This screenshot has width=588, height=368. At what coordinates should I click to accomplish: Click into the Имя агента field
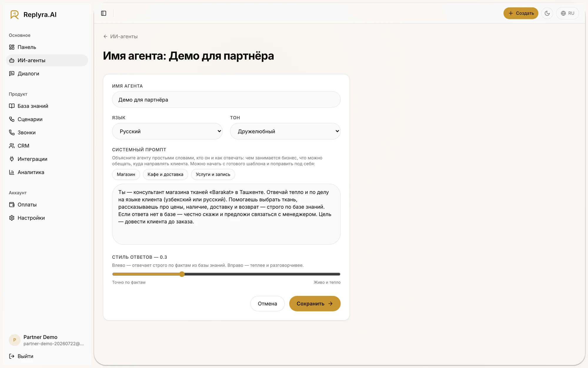pyautogui.click(x=226, y=100)
